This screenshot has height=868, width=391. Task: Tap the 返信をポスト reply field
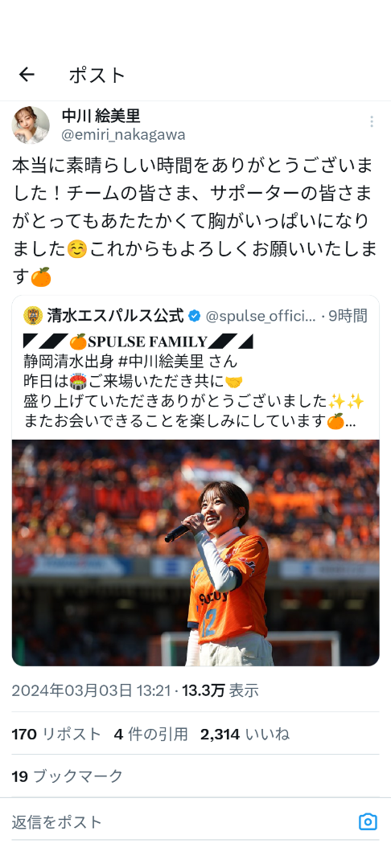click(183, 822)
